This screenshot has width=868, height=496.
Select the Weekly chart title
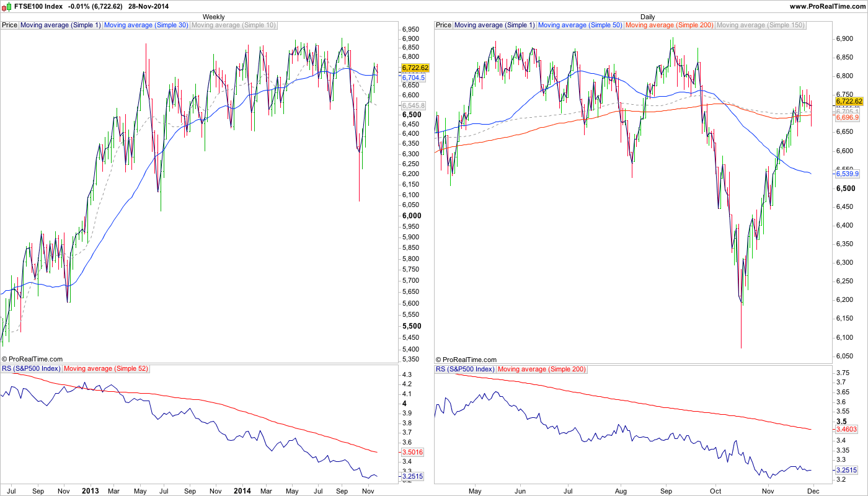pos(214,17)
